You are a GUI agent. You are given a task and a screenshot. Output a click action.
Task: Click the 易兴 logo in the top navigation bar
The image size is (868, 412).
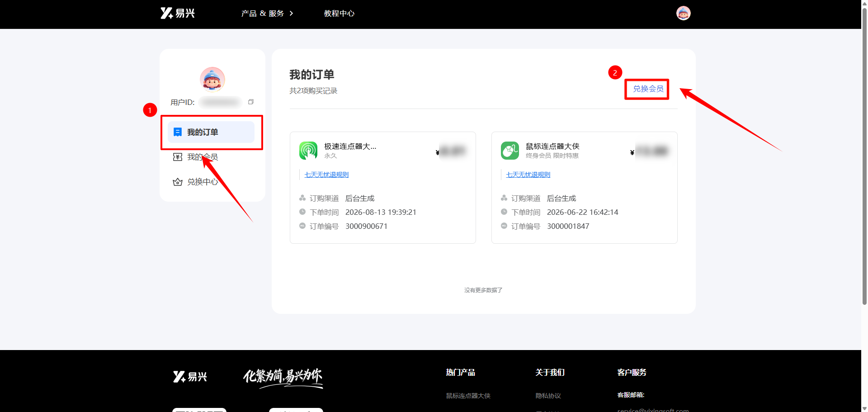pyautogui.click(x=178, y=13)
